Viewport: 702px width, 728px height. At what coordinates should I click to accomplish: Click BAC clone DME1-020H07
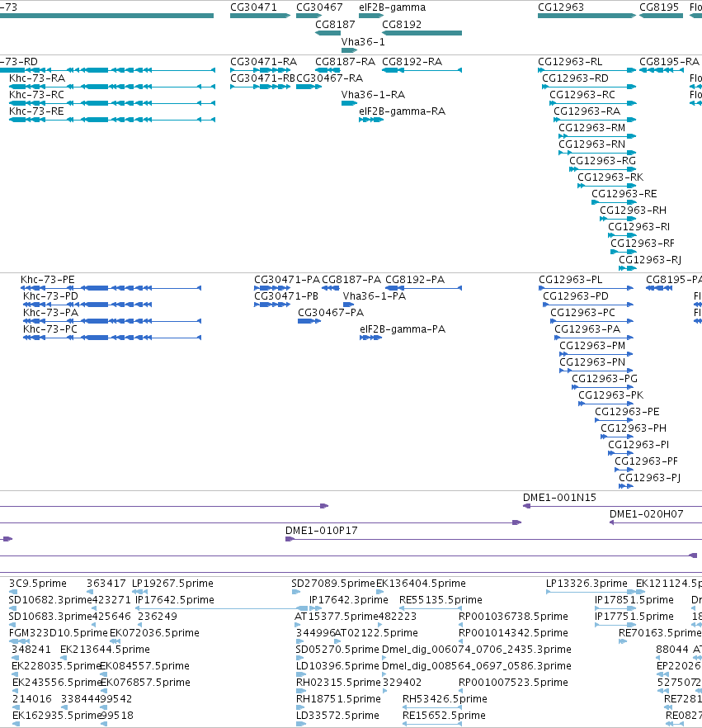[x=646, y=514]
